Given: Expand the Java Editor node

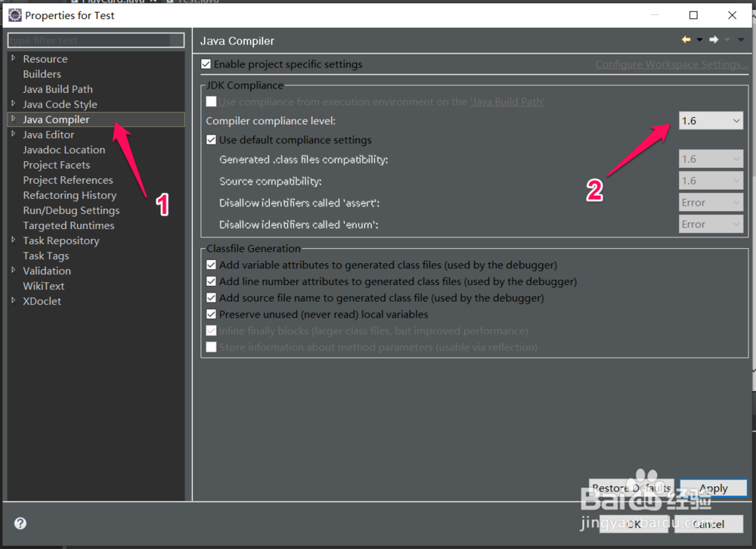Looking at the screenshot, I should point(14,134).
